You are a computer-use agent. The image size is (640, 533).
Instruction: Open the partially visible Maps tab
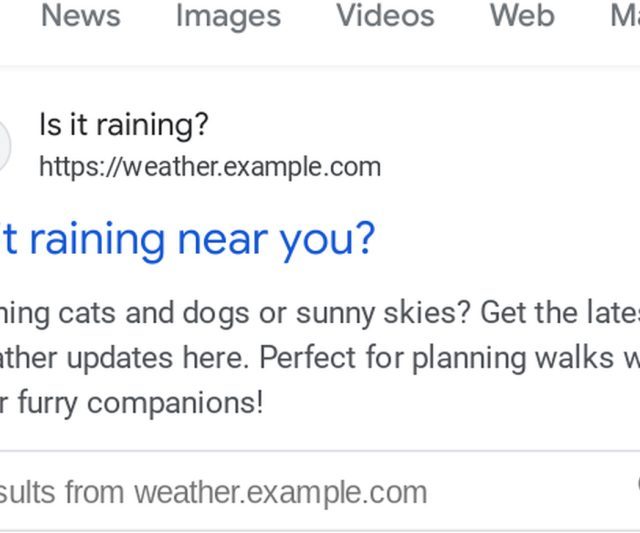[625, 16]
